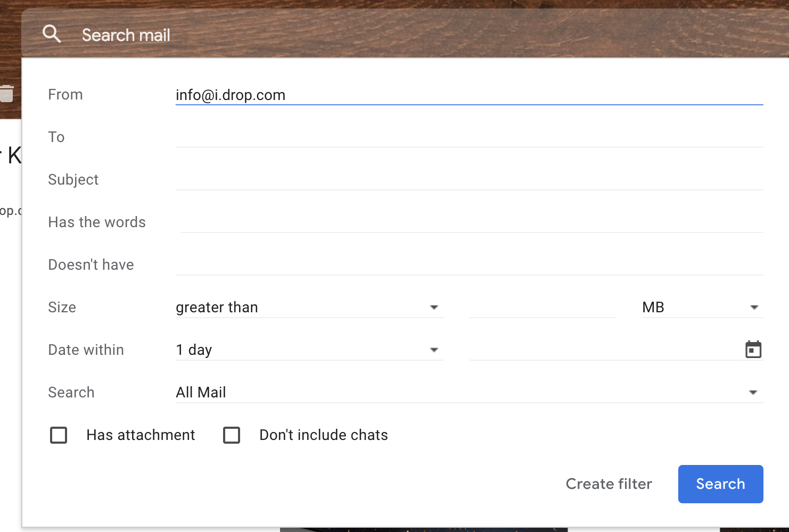Click the size number input field
The width and height of the screenshot is (789, 532).
point(543,307)
